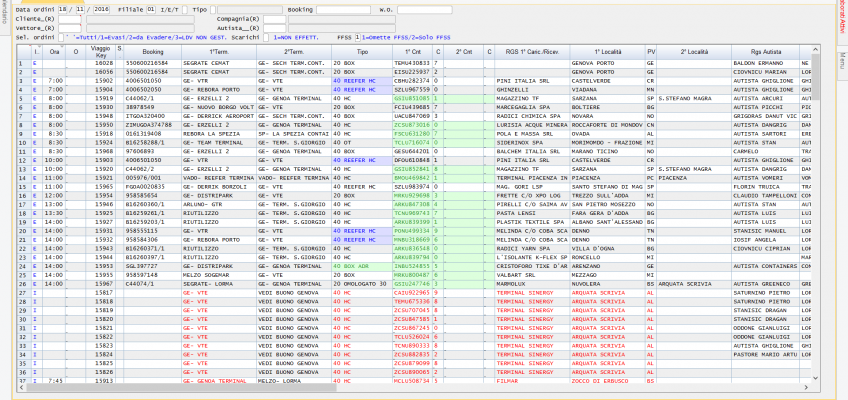Click the horizontal scrollbar left arrow

pyautogui.click(x=22, y=386)
